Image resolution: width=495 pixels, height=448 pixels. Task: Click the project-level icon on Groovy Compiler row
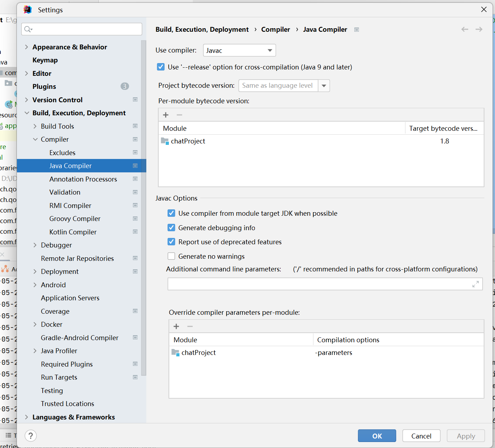click(135, 219)
